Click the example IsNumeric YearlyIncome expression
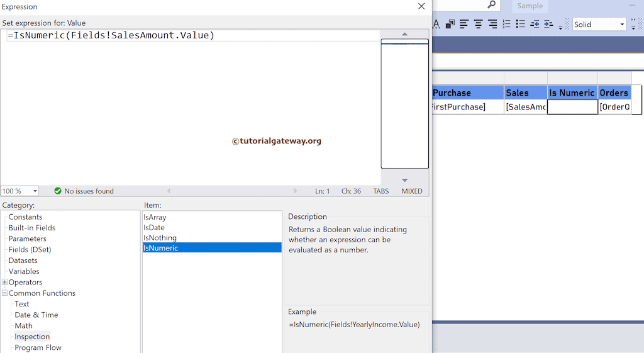 pos(355,325)
